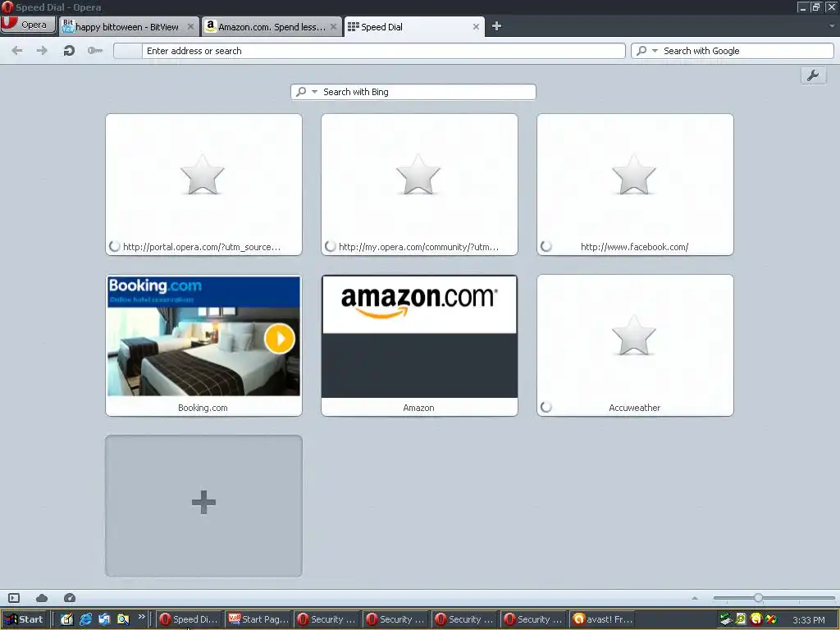Image resolution: width=840 pixels, height=630 pixels.
Task: Close the happy bittoween BitView tab
Action: (x=190, y=26)
